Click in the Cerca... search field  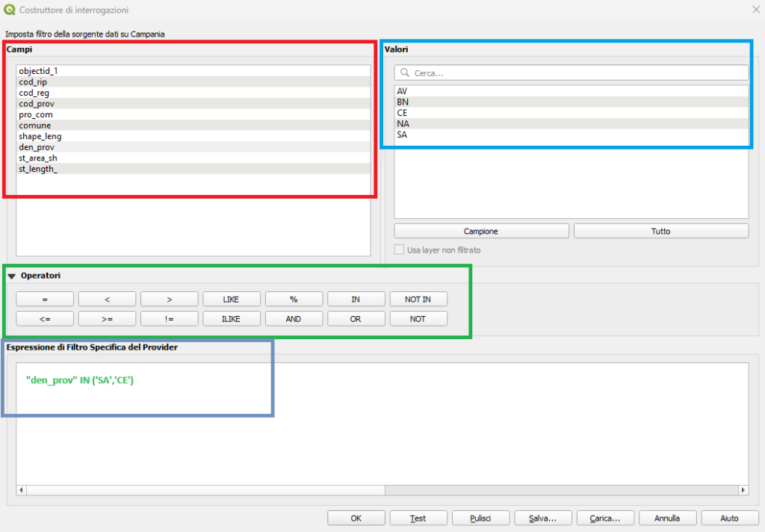572,72
